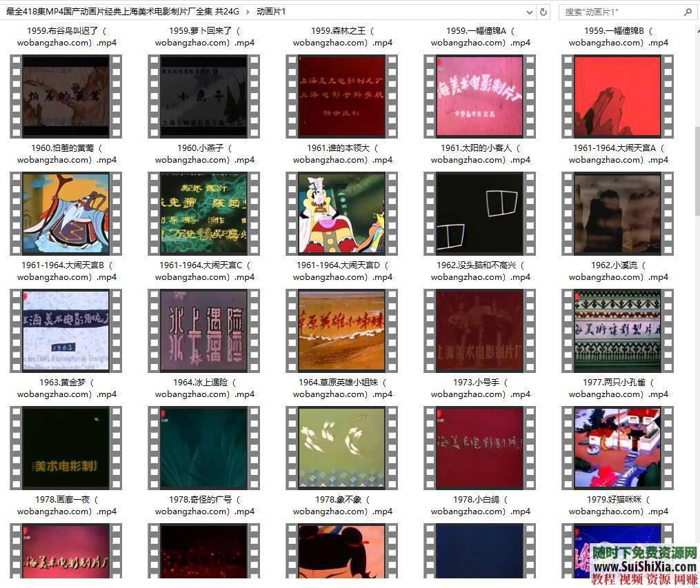Select the 1978.小白鸽 video thumbnail
Image resolution: width=700 pixels, height=588 pixels.
pyautogui.click(x=479, y=448)
